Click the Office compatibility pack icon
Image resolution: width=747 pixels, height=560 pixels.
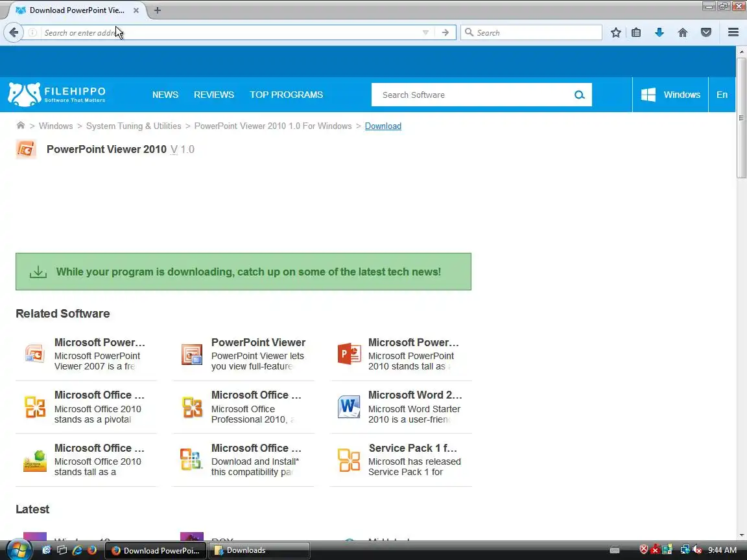tap(191, 460)
